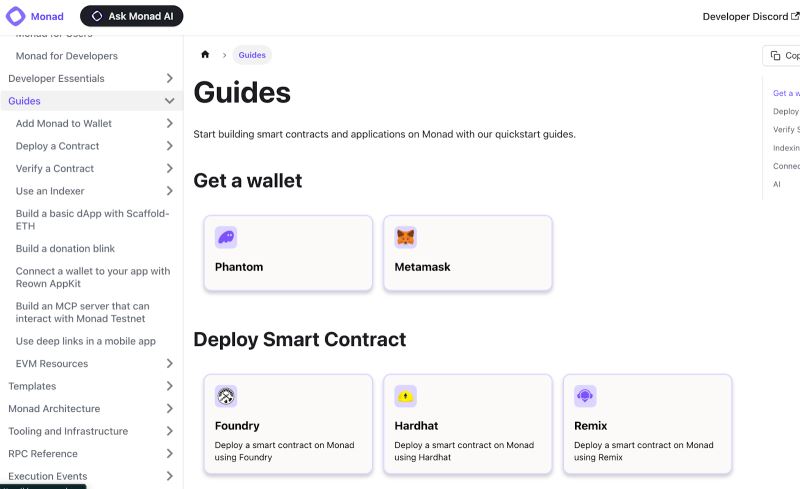Expand the EVM Resources chevron
The height and width of the screenshot is (489, 800).
[x=170, y=364]
